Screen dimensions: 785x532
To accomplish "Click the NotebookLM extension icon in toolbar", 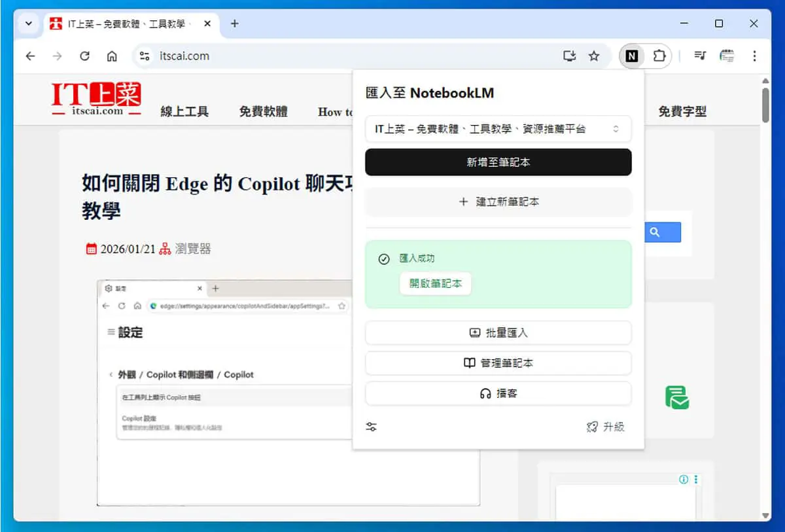I will point(631,56).
